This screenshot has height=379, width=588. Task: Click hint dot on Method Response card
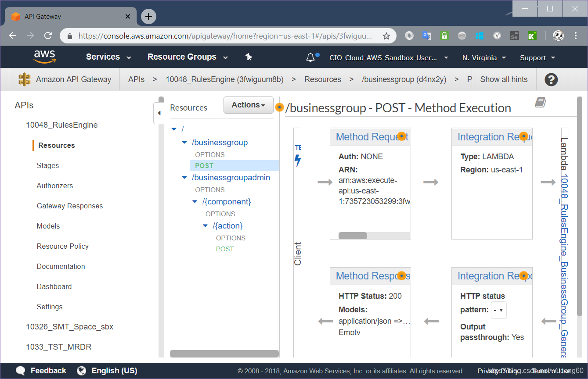(401, 276)
